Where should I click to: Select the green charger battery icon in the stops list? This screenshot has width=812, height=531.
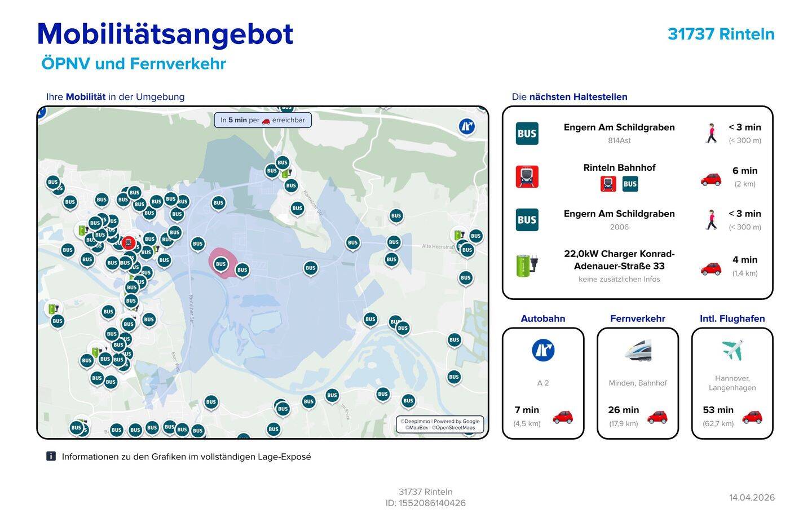[527, 265]
